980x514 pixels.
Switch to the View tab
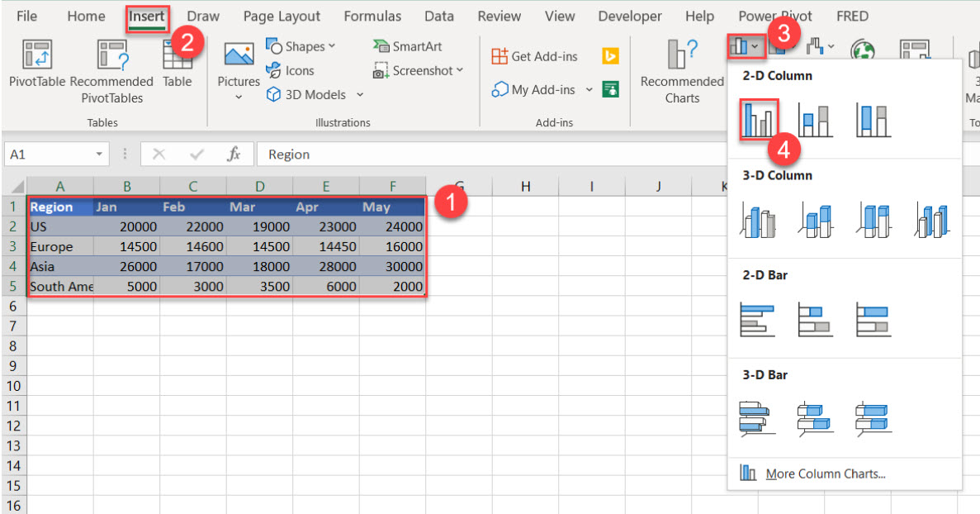(x=560, y=17)
